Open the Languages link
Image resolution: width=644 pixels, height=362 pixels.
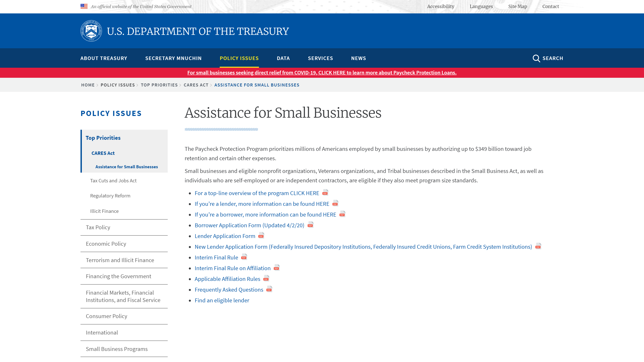pyautogui.click(x=481, y=7)
